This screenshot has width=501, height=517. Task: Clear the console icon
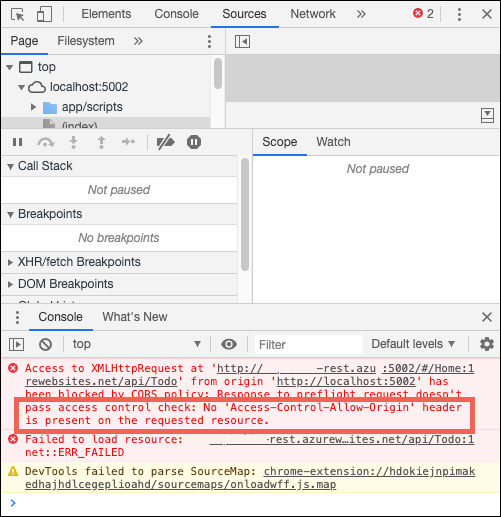click(x=45, y=344)
